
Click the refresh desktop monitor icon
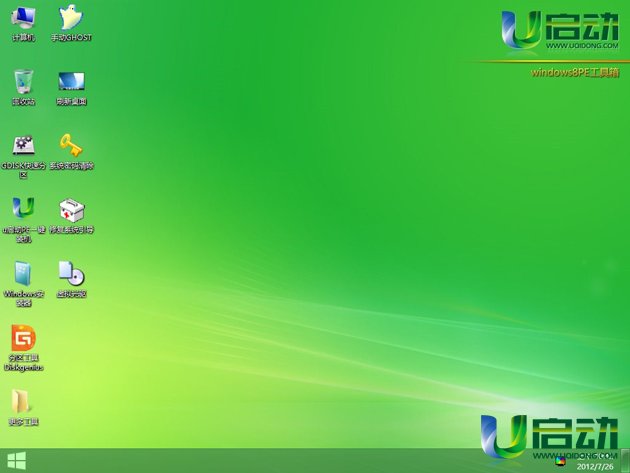(x=71, y=81)
